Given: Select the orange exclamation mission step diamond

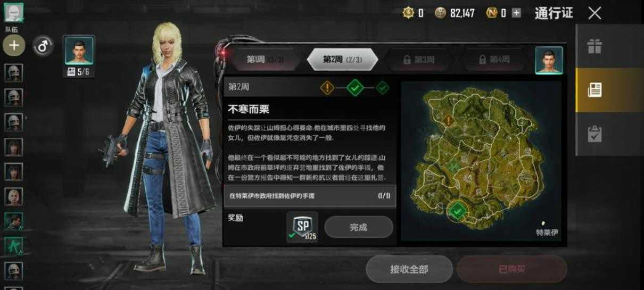Looking at the screenshot, I should 327,87.
